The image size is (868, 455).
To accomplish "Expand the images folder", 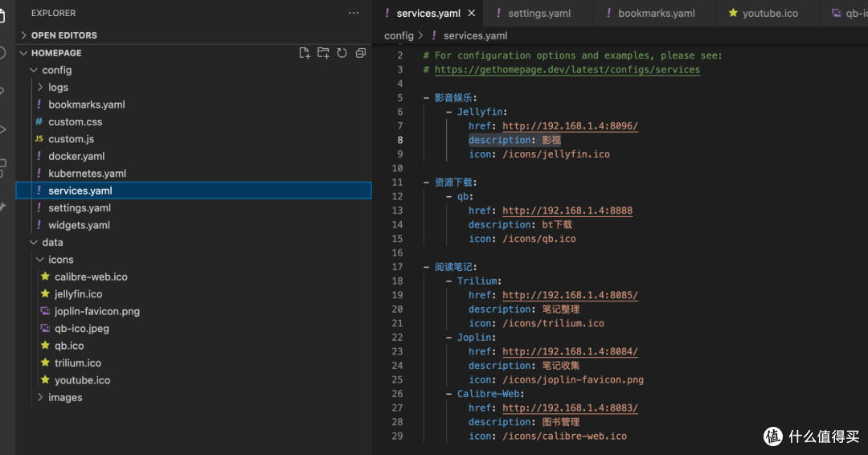I will click(x=64, y=398).
